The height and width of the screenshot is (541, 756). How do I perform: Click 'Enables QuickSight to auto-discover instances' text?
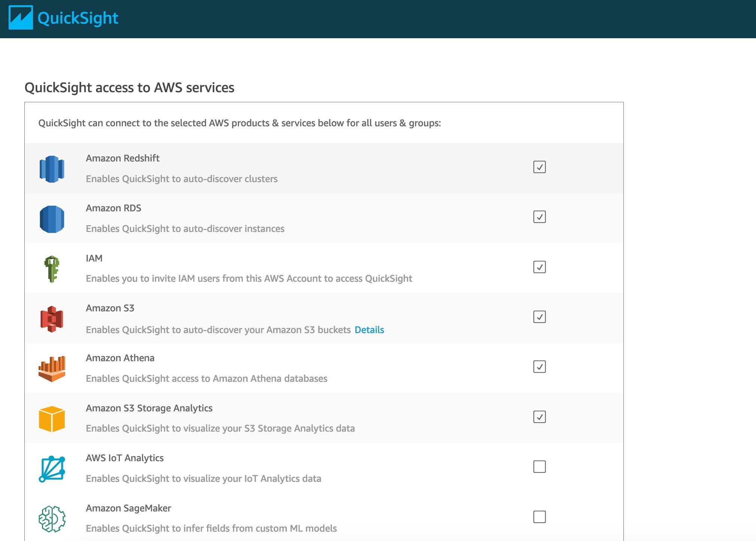(x=185, y=229)
